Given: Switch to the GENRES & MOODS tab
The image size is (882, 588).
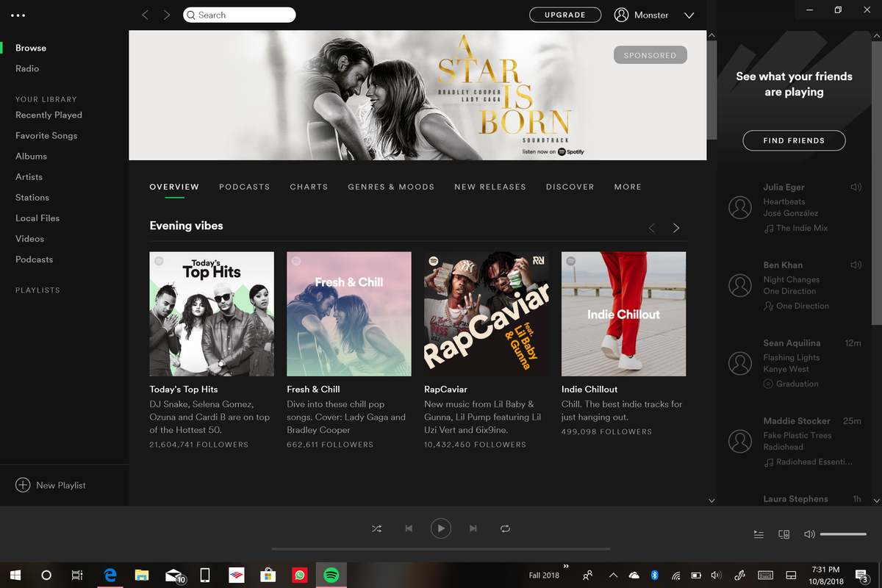Looking at the screenshot, I should (391, 187).
